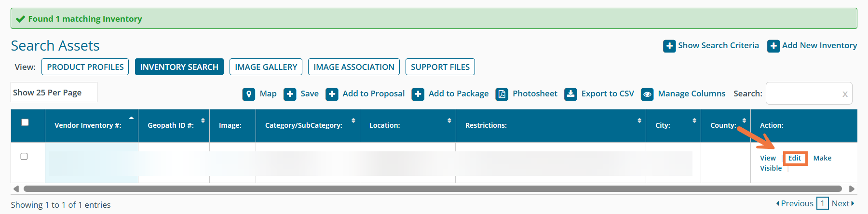Switch to the Product Profiles view
Viewport: 868px width, 214px height.
tap(85, 67)
